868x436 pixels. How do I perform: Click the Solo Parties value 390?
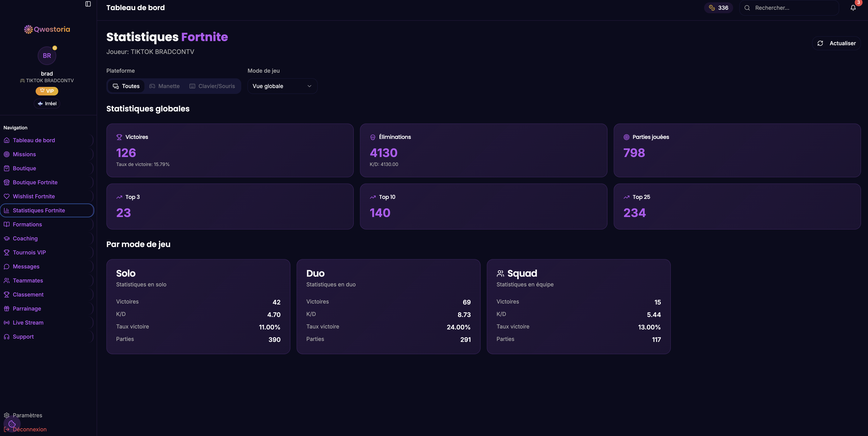pos(275,340)
